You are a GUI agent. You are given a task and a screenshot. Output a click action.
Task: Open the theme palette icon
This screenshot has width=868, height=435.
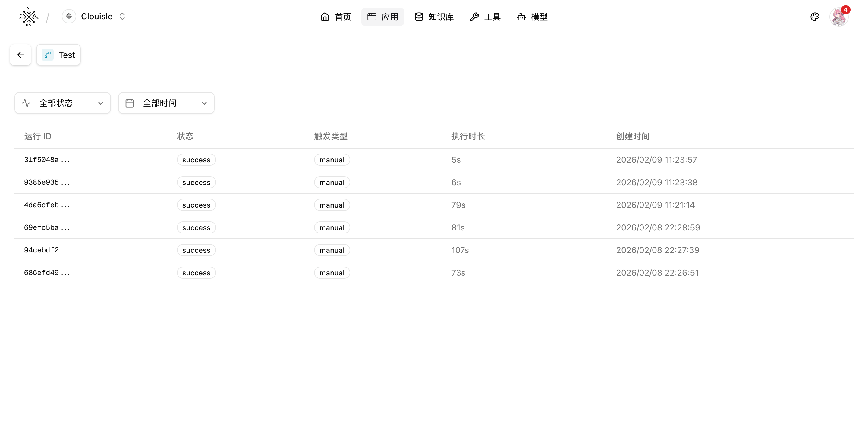click(814, 17)
